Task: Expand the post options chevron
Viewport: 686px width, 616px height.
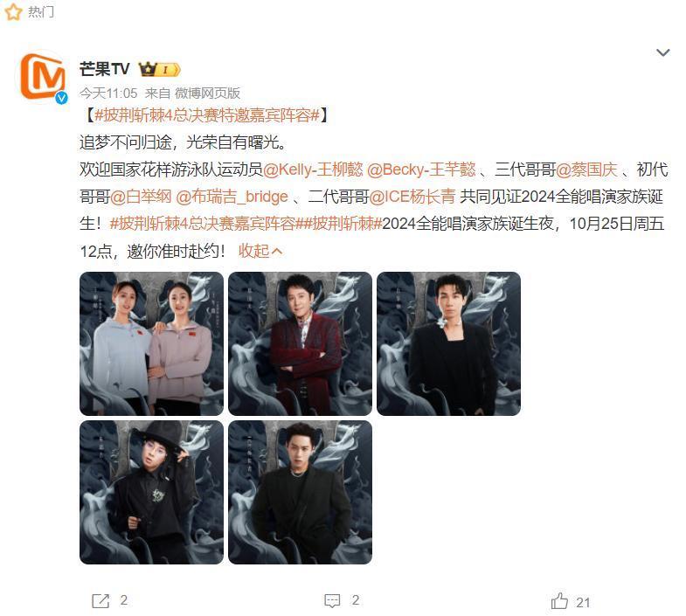Action: tap(663, 52)
